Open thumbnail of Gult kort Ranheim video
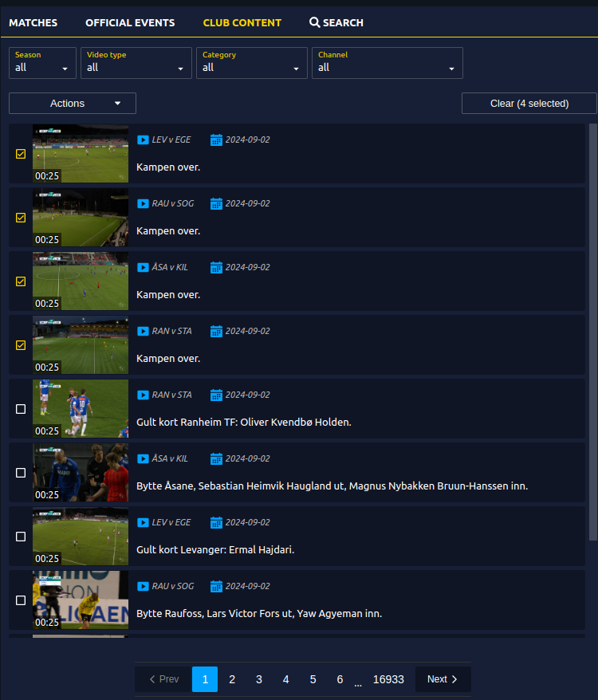This screenshot has width=598, height=700. (81, 409)
